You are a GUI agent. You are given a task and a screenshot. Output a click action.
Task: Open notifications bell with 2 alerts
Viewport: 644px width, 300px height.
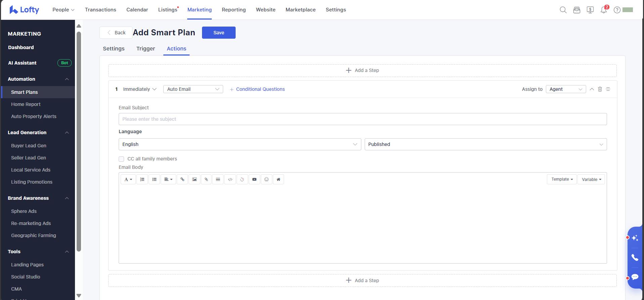(604, 9)
